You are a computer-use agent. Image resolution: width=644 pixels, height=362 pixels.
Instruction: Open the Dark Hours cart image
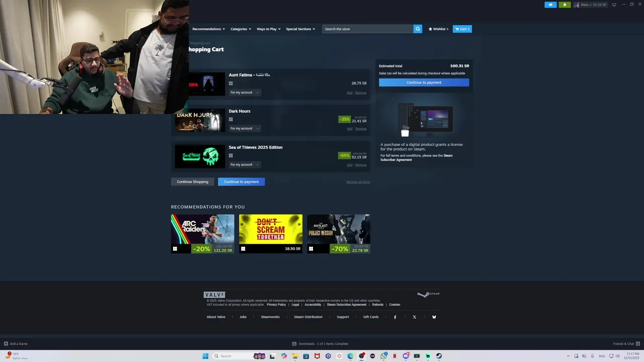[200, 121]
